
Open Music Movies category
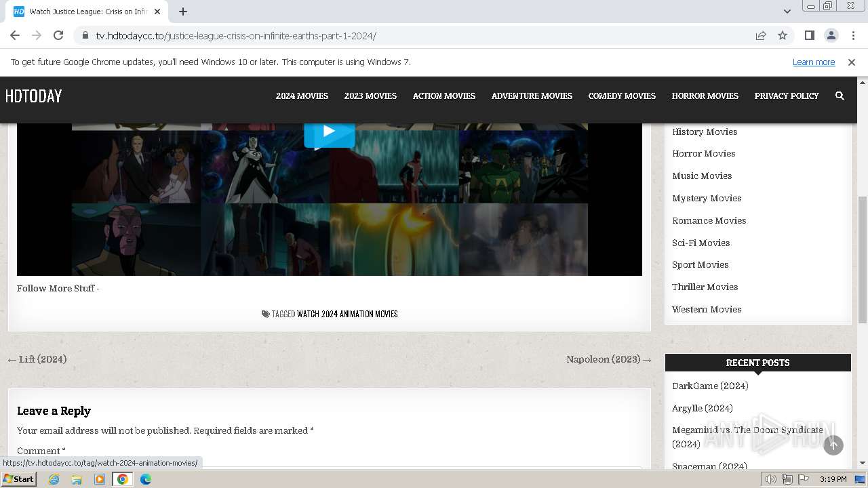point(702,176)
